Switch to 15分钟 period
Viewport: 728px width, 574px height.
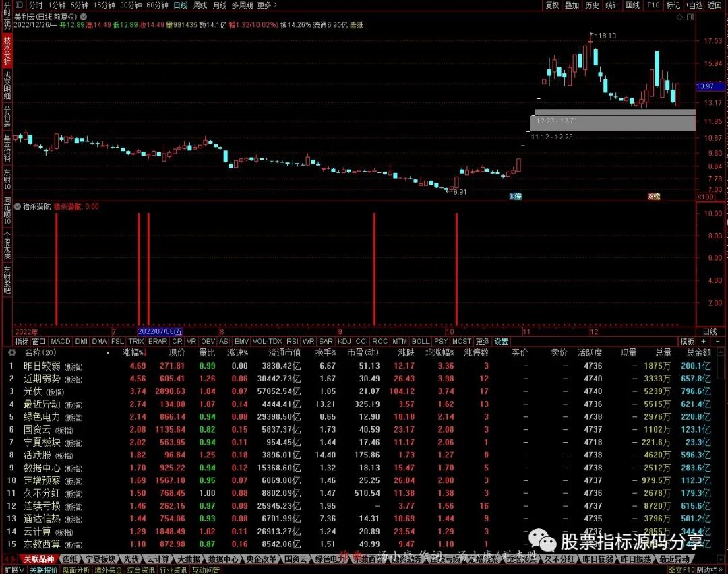click(x=104, y=5)
